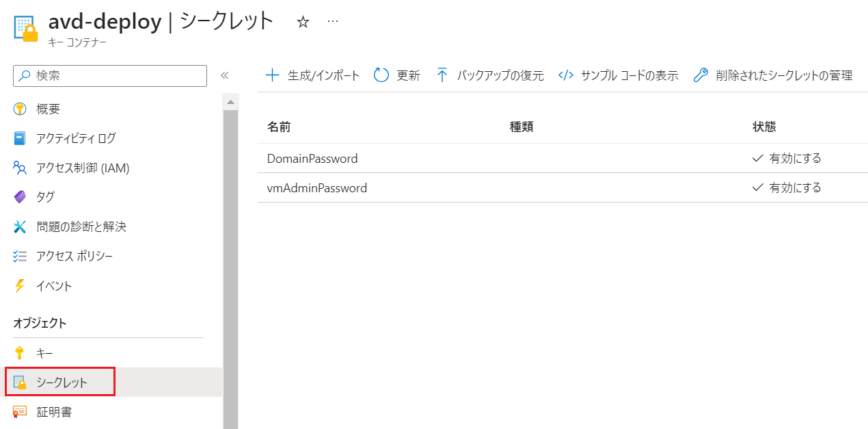Click the イベント lightning icon
The image size is (868, 429).
tap(20, 286)
